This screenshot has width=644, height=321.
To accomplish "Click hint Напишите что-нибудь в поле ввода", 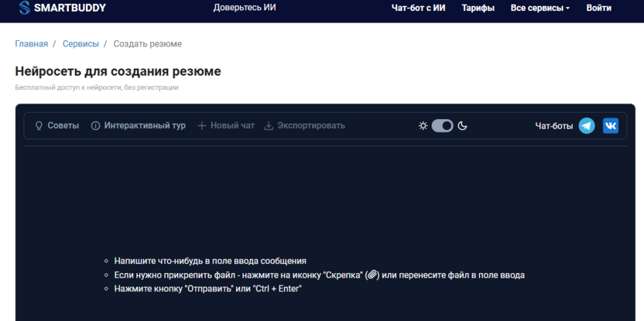I will point(211,261).
